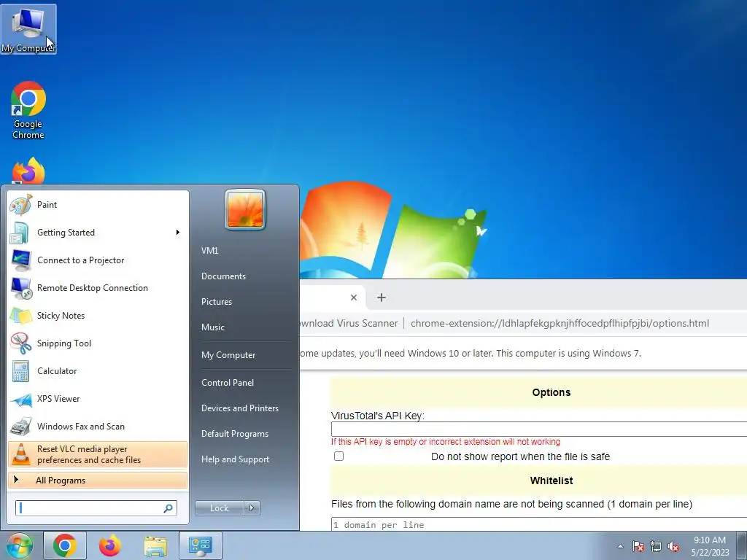Click the VirusTotal API Key field
Image resolution: width=747 pixels, height=560 pixels.
pos(539,429)
